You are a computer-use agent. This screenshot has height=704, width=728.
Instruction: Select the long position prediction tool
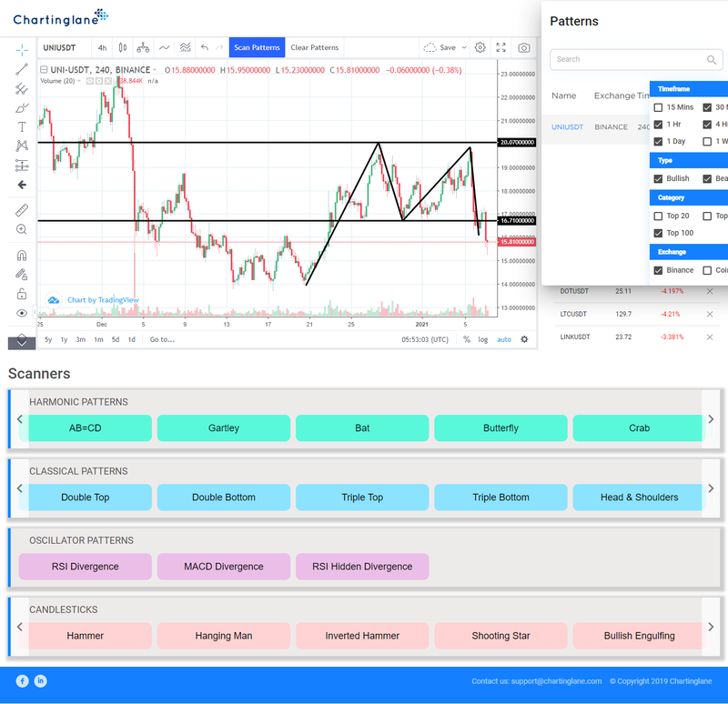click(22, 166)
